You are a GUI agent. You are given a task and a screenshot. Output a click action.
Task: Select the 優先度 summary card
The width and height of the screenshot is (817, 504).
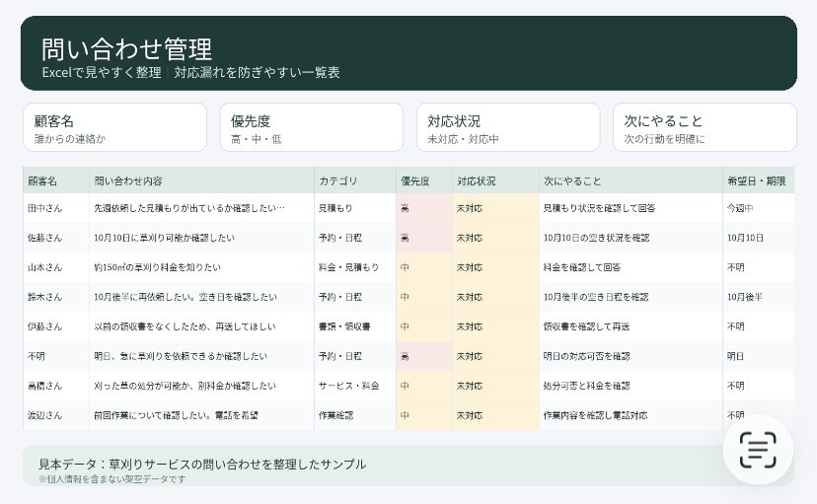[x=312, y=127]
